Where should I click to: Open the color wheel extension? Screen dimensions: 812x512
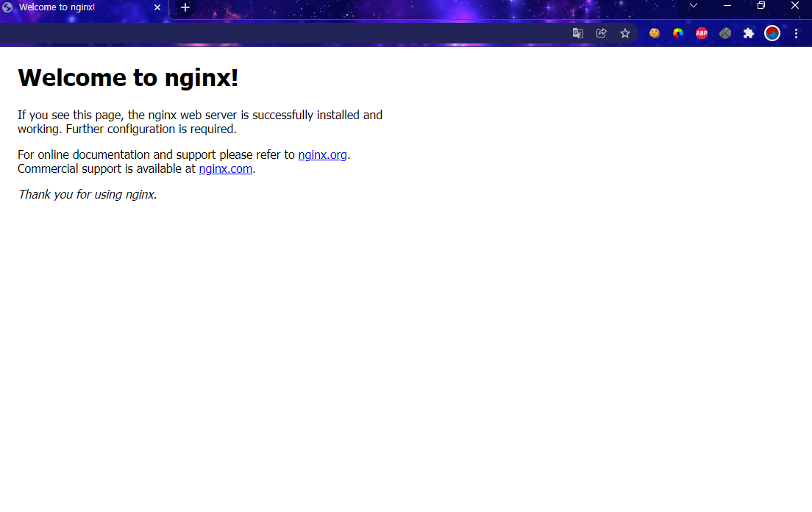pyautogui.click(x=678, y=33)
